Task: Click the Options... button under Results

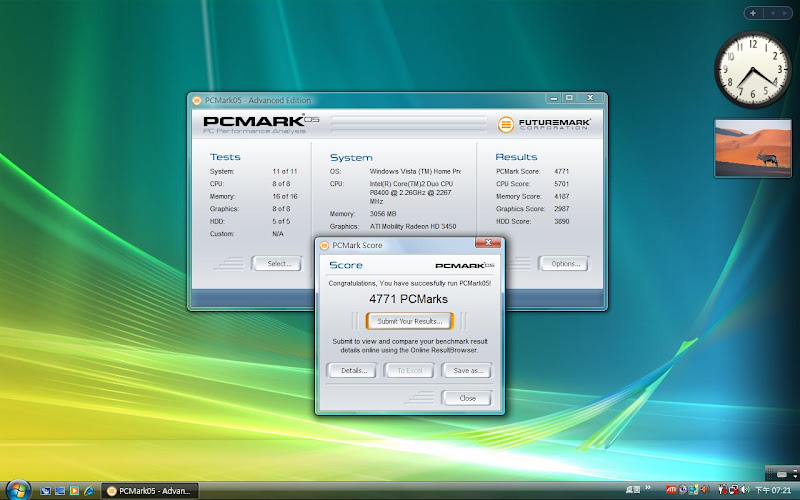Action: 565,264
